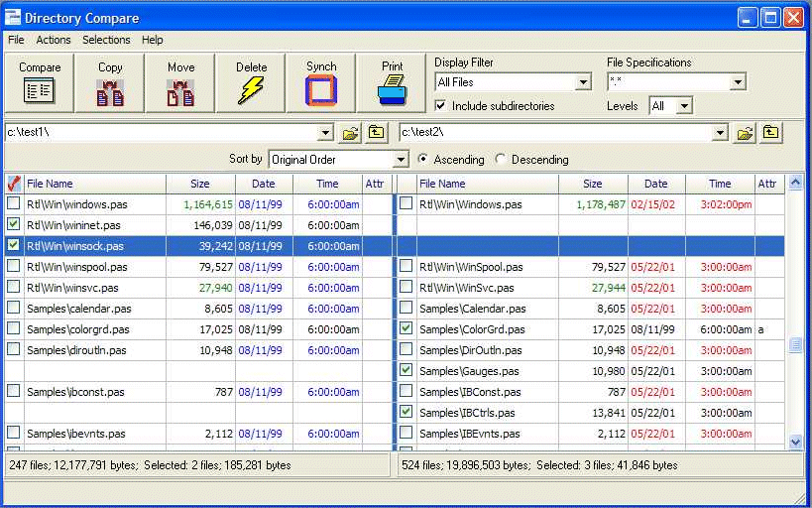
Task: Open the Actions menu
Action: click(54, 40)
